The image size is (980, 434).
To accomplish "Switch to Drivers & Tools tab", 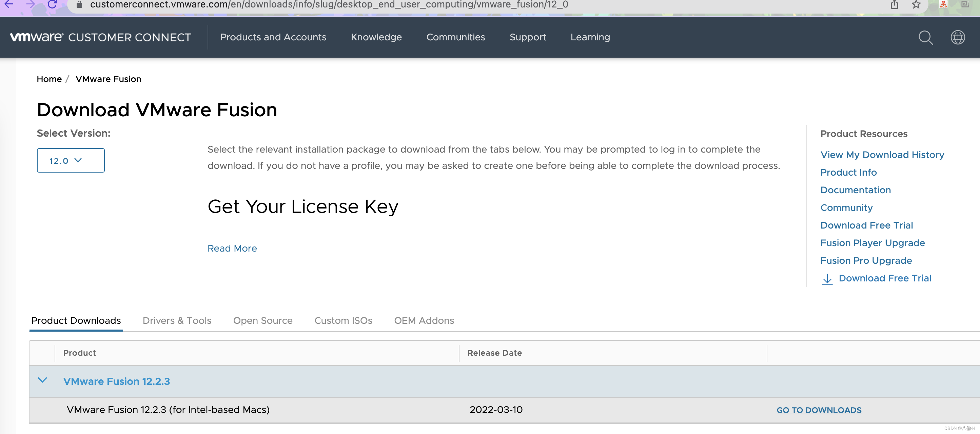I will point(177,321).
